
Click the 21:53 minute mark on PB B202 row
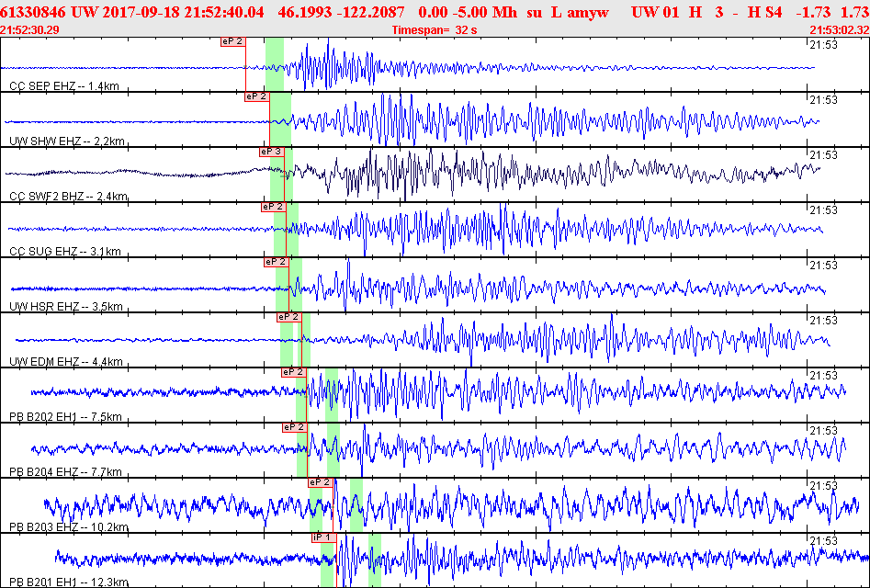pos(823,376)
